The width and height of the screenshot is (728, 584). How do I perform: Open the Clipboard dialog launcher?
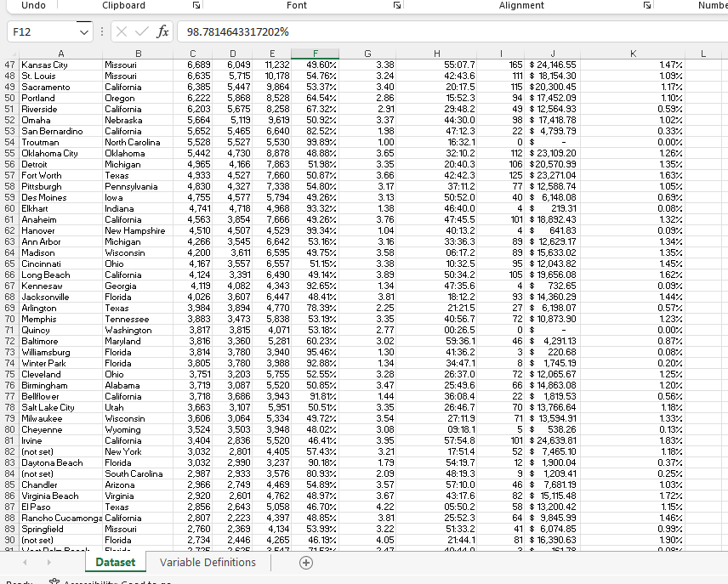(196, 6)
